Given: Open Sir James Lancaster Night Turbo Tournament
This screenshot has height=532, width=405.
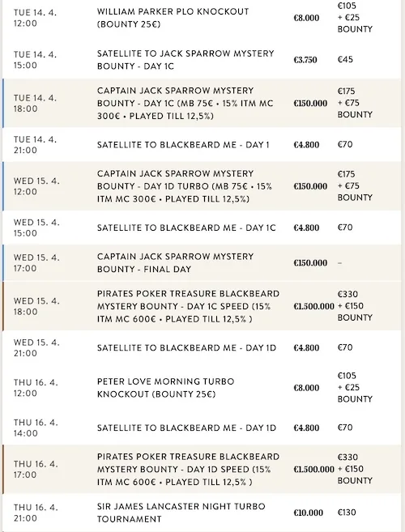Looking at the screenshot, I should [x=181, y=513].
